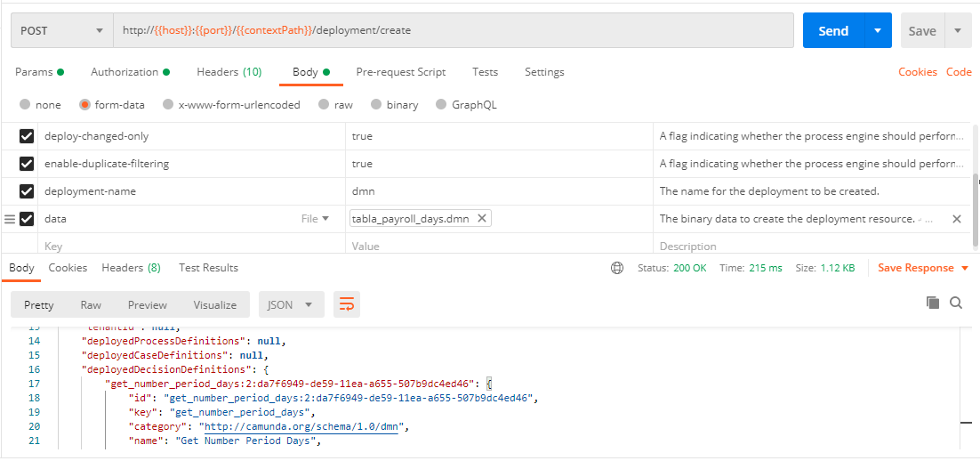Remove the tabla_payroll_days.dmn file
The image size is (980, 461).
tap(481, 218)
